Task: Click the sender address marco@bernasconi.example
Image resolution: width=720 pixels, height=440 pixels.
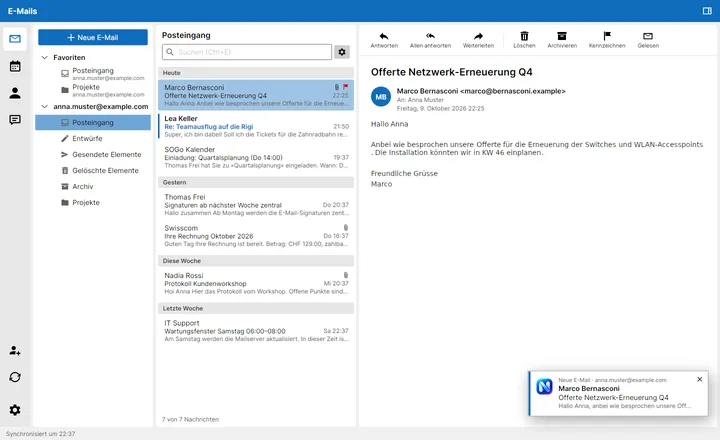Action: tap(513, 91)
